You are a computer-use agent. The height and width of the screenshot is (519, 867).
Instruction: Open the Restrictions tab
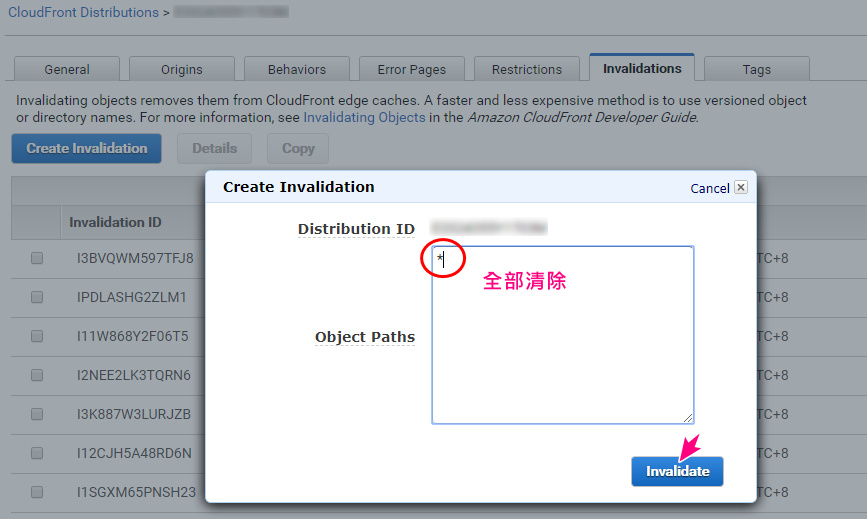point(527,69)
